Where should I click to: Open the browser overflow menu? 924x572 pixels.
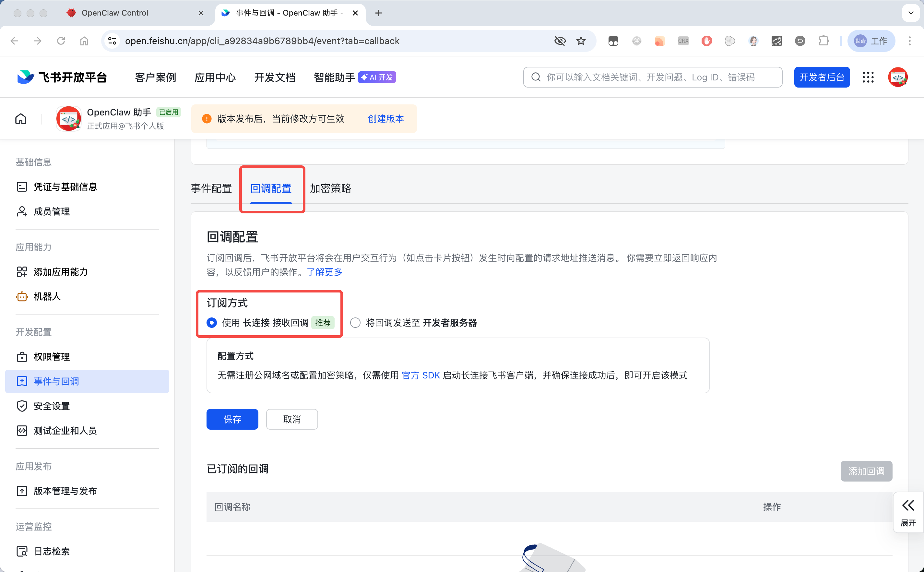(910, 41)
